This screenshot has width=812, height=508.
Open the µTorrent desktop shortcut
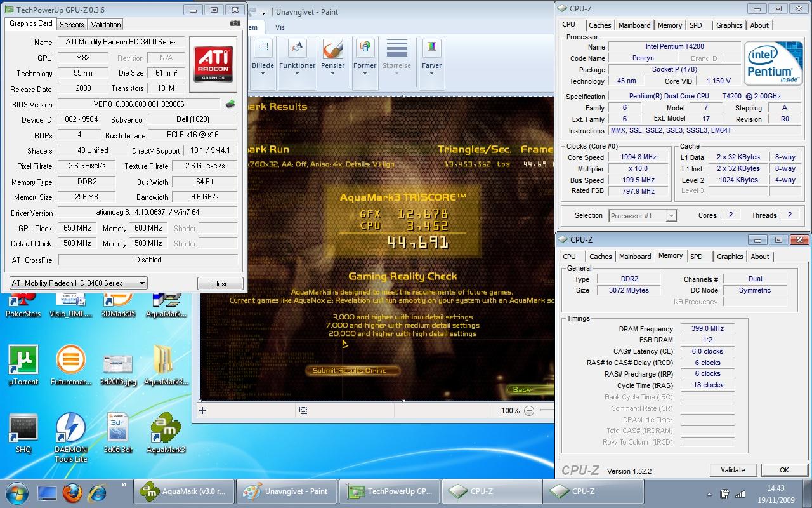click(23, 365)
